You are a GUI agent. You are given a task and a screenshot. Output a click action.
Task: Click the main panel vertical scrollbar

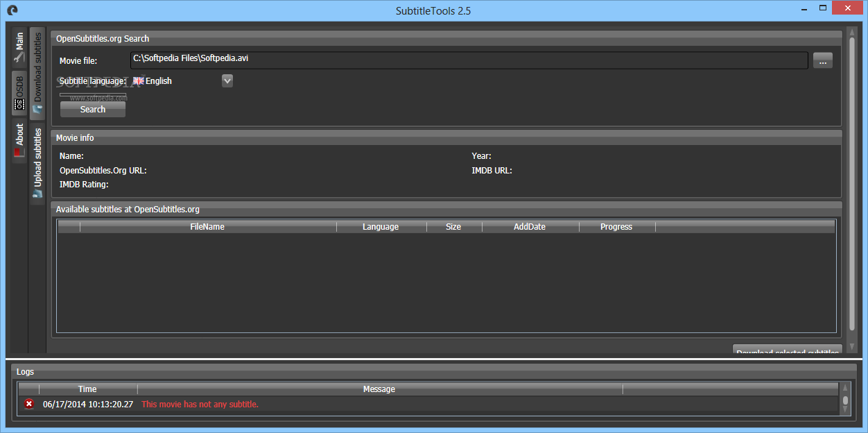(853, 184)
